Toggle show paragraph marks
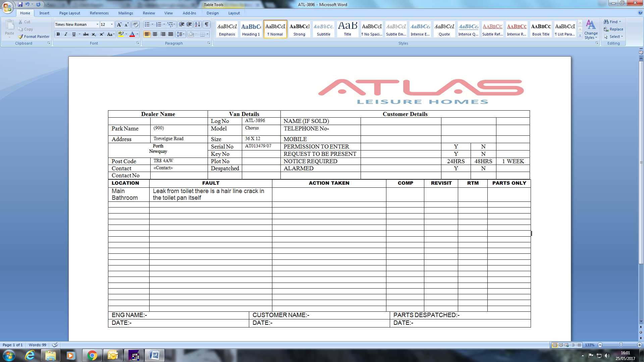The image size is (644, 362). coord(207,24)
